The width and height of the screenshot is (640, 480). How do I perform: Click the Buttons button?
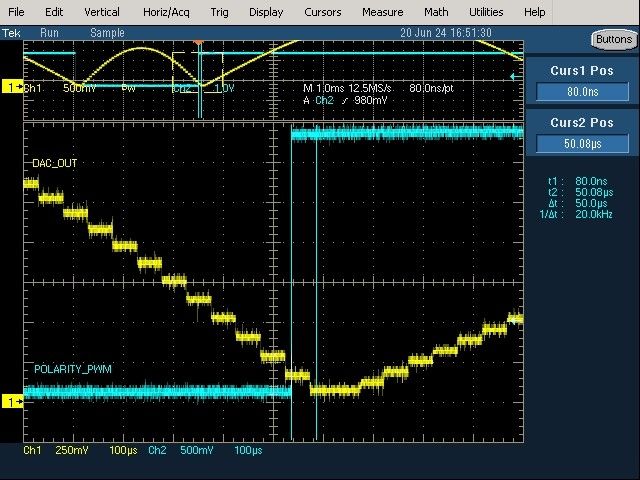point(614,40)
